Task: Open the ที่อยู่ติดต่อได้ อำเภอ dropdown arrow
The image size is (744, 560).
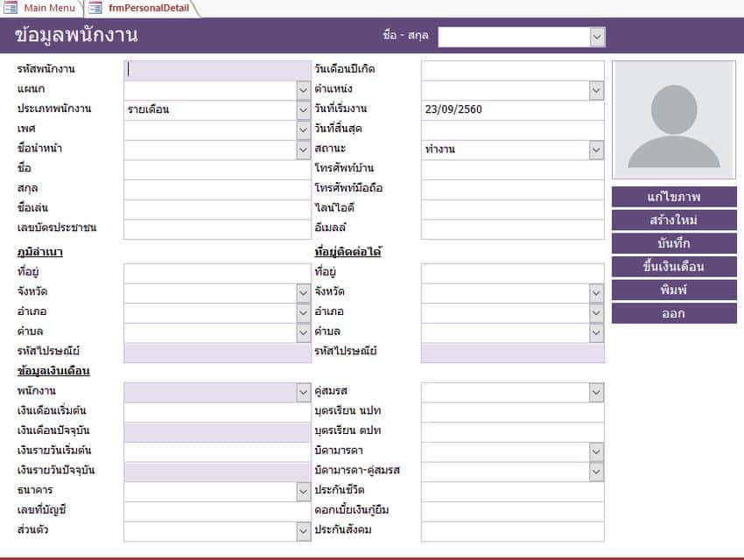Action: (596, 313)
